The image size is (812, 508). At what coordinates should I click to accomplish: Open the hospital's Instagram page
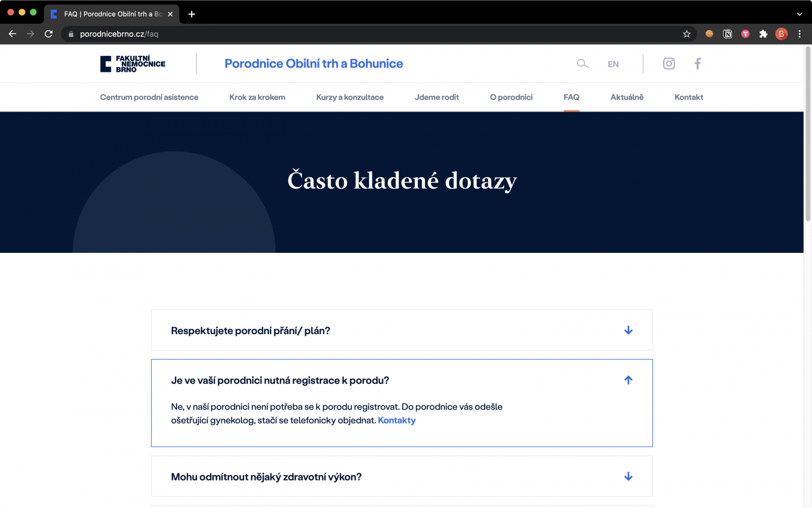pyautogui.click(x=669, y=64)
